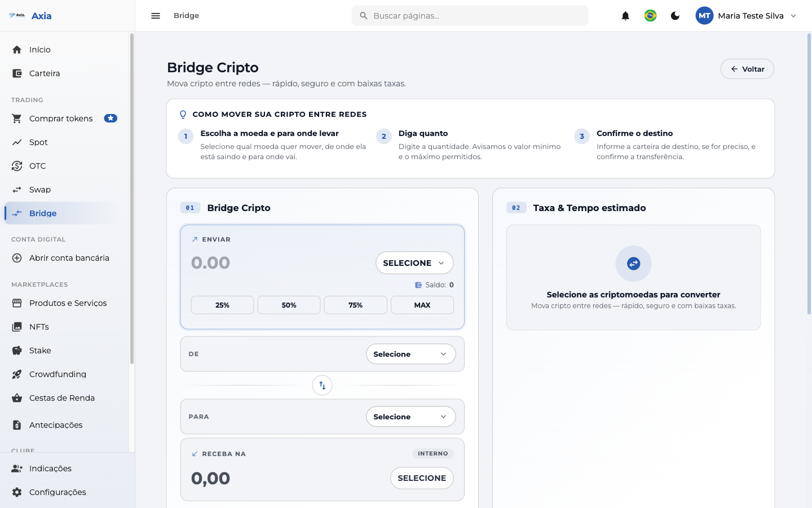812x508 pixels.
Task: Open Indicações people icon
Action: 17,468
